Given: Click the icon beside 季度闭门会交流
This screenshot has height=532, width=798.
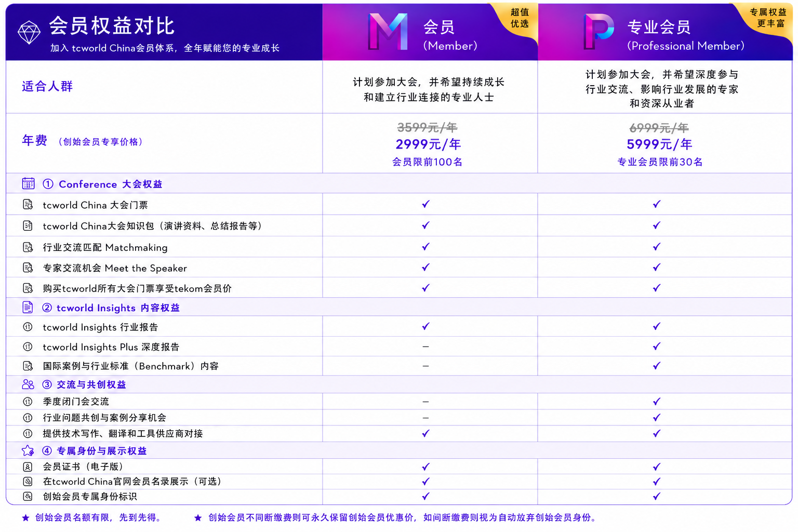Looking at the screenshot, I should pos(28,401).
